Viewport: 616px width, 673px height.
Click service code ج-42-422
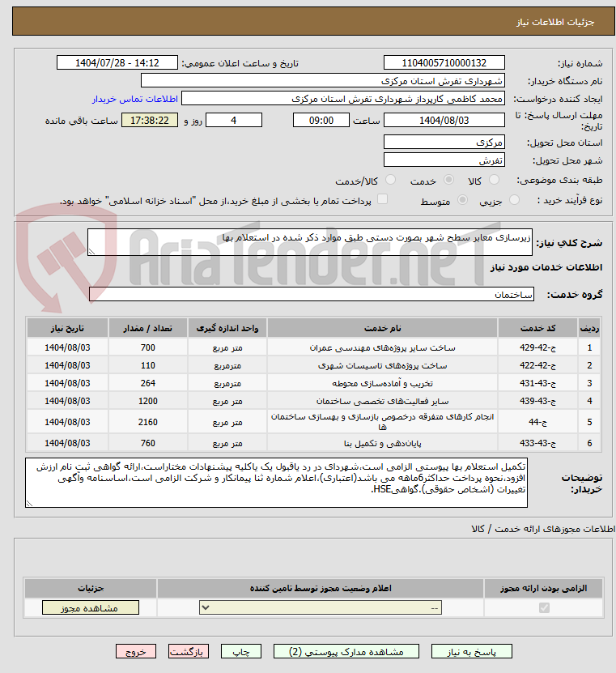click(x=538, y=365)
